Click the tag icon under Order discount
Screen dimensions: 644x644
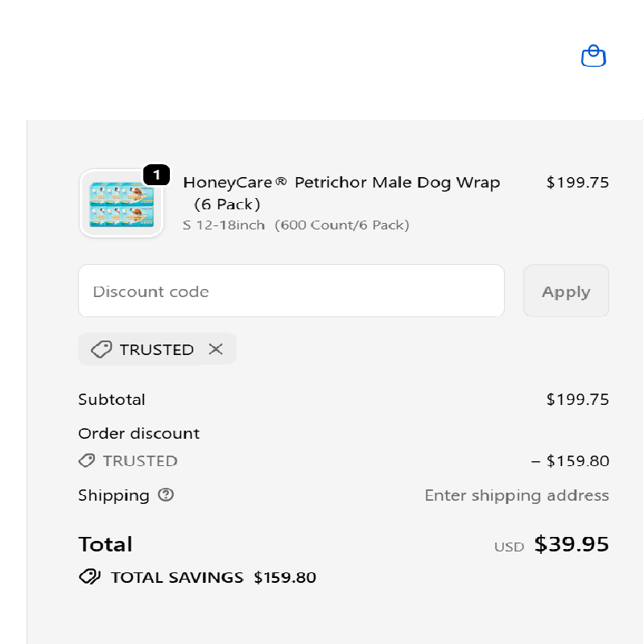tap(87, 461)
